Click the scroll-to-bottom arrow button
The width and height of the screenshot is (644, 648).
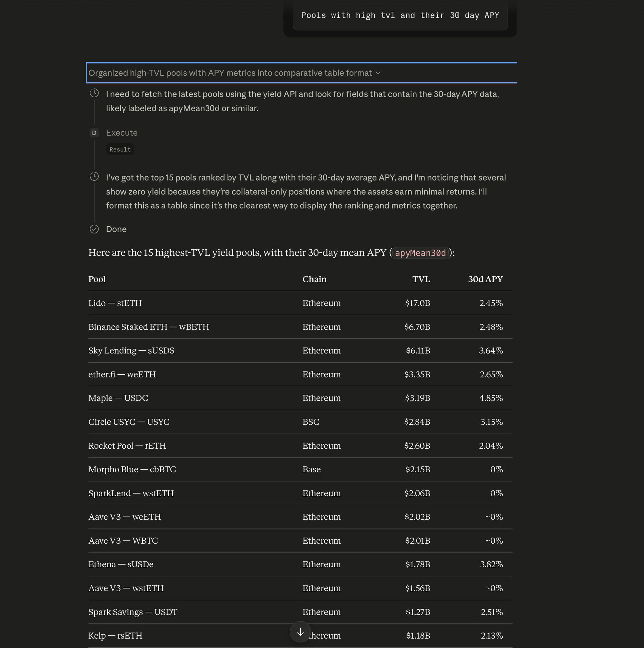[300, 632]
